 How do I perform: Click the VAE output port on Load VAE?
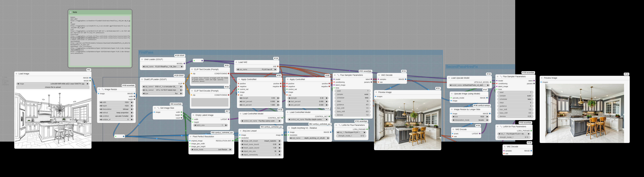pyautogui.click(x=278, y=66)
